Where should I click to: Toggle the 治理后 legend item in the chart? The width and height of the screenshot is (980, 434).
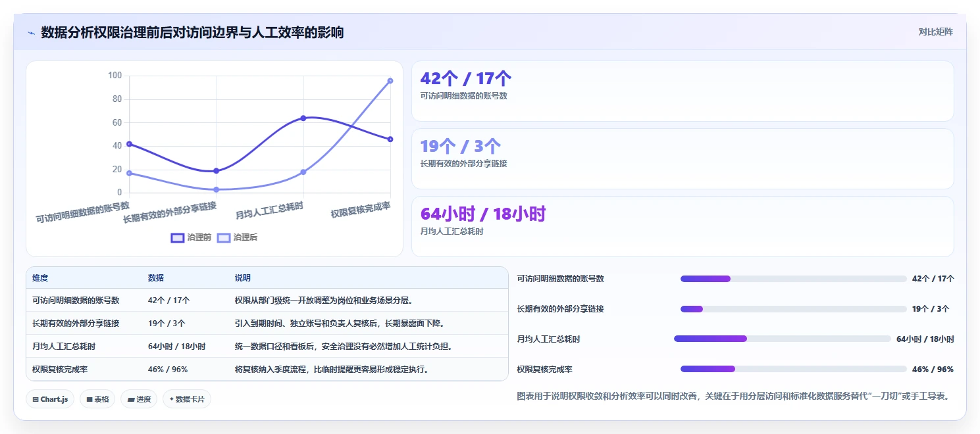(238, 237)
